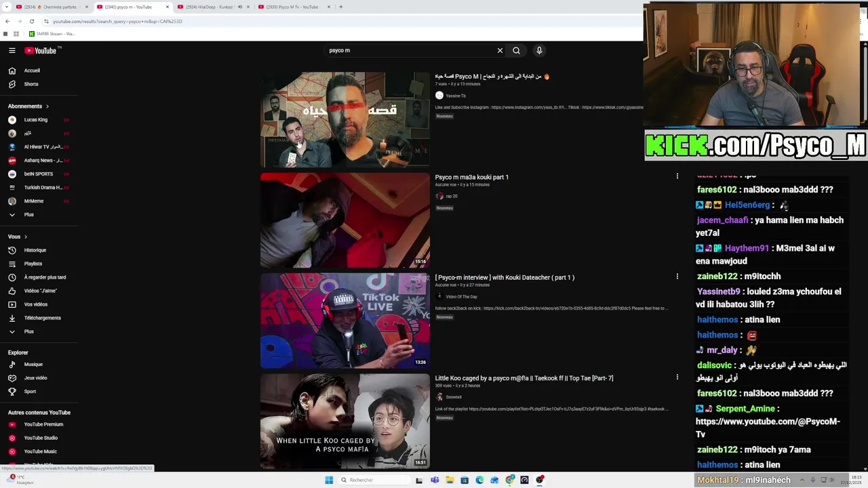Open the tab search dropdown arrow
The image size is (868, 488).
click(x=7, y=7)
